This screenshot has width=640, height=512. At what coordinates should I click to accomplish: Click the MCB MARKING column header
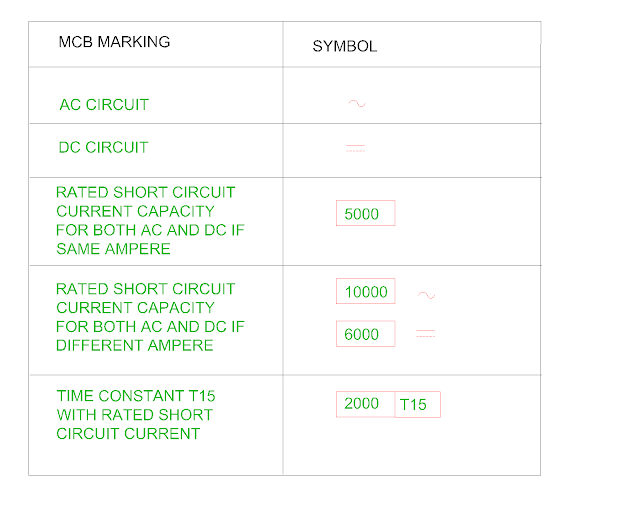click(x=114, y=42)
